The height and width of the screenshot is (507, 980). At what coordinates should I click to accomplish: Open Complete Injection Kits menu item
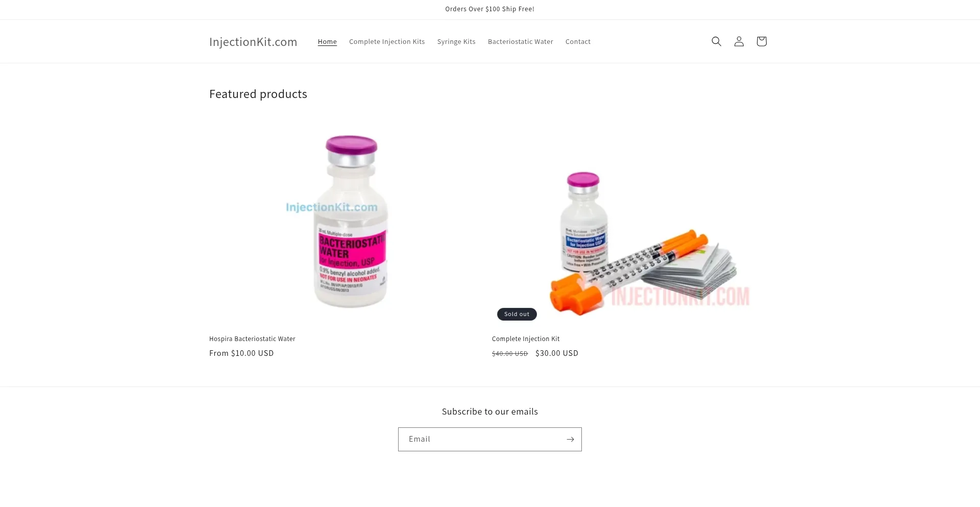pyautogui.click(x=387, y=42)
